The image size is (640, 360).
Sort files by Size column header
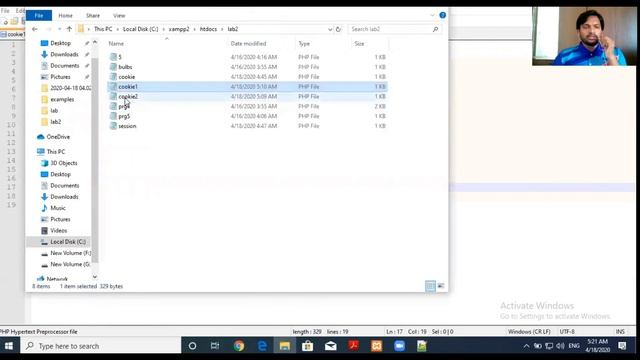coord(359,44)
